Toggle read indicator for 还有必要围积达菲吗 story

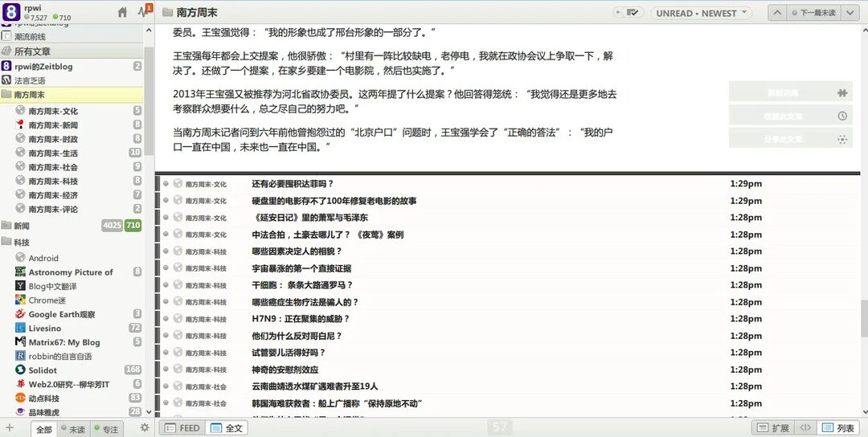[x=166, y=184]
